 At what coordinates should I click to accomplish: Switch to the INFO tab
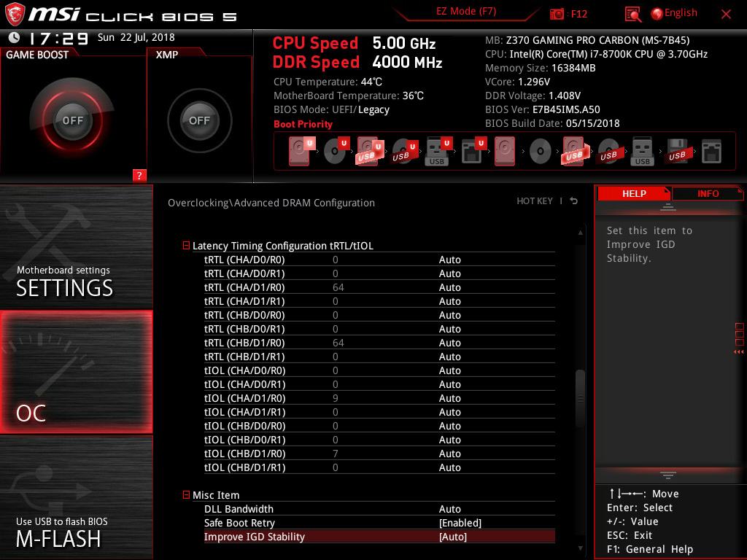pyautogui.click(x=708, y=193)
